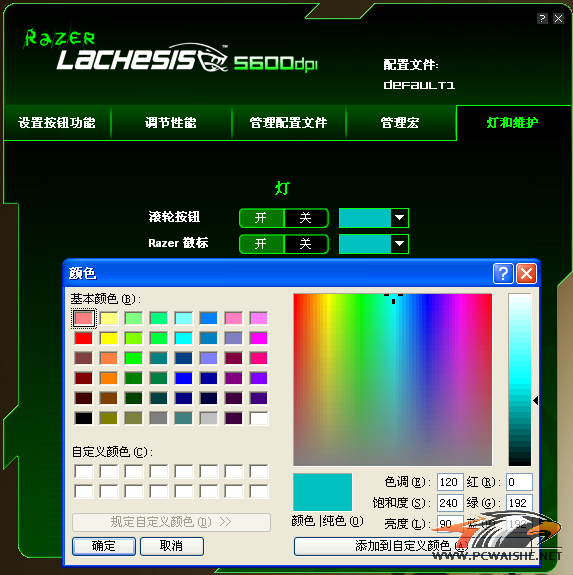
Task: Pick the pure yellow basic color swatch
Action: pos(109,338)
